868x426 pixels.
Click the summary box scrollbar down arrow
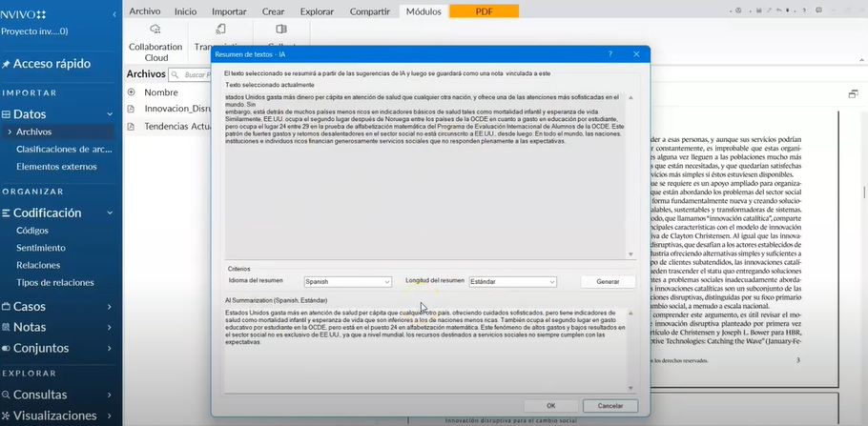point(630,388)
